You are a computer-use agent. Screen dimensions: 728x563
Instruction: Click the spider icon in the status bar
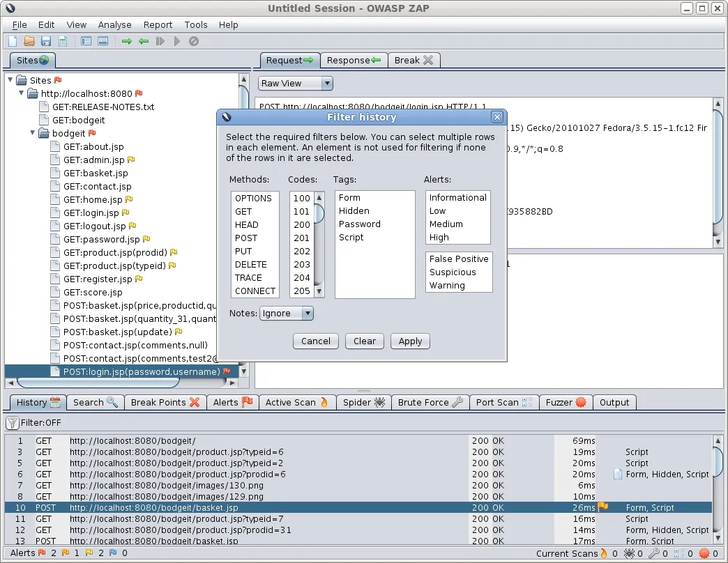(629, 553)
